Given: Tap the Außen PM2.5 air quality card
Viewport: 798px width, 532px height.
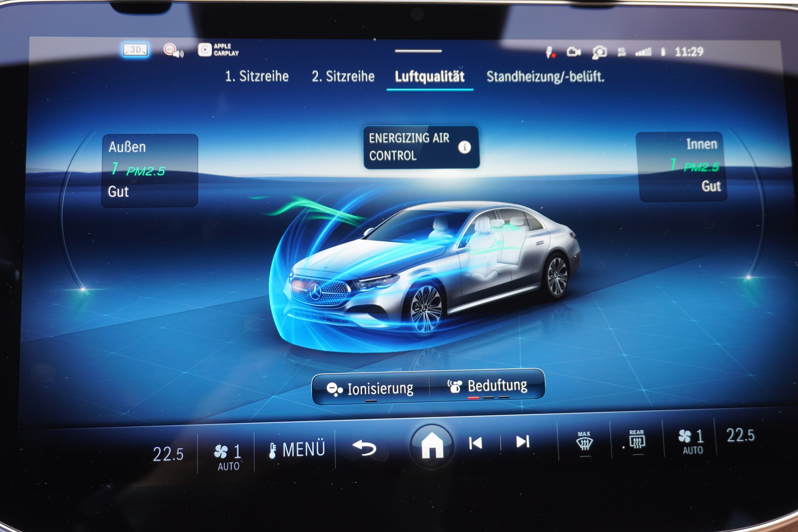Looking at the screenshot, I should click(150, 170).
